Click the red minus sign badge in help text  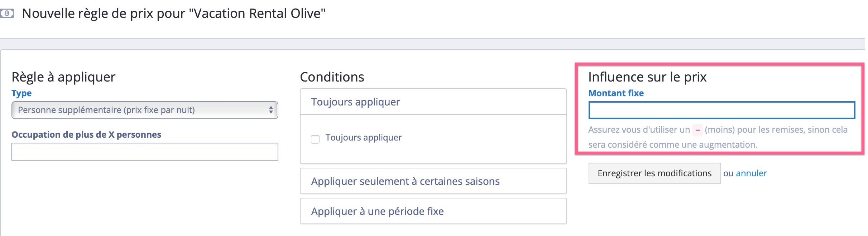pyautogui.click(x=697, y=130)
